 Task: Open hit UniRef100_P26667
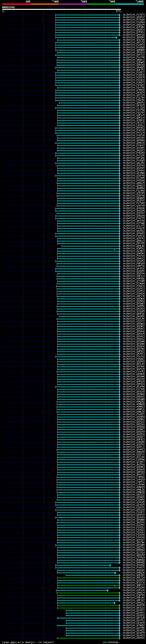[134, 359]
